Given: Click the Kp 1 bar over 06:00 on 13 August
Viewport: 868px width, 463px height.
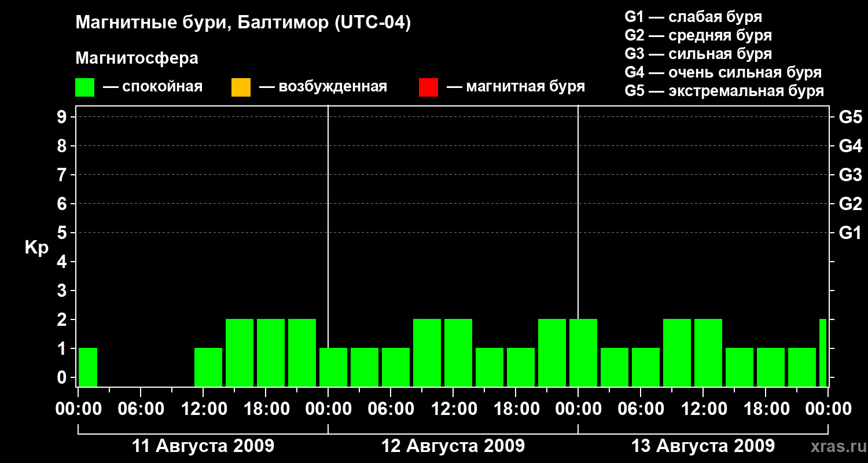Looking at the screenshot, I should point(646,367).
